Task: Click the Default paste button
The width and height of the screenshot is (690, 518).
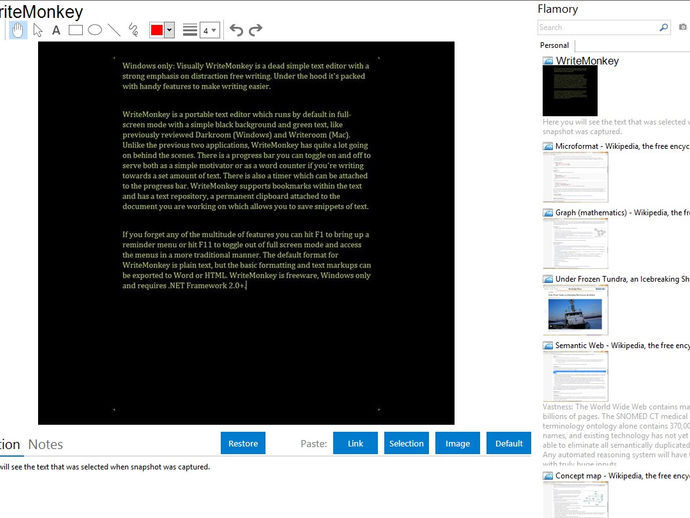Action: click(509, 443)
